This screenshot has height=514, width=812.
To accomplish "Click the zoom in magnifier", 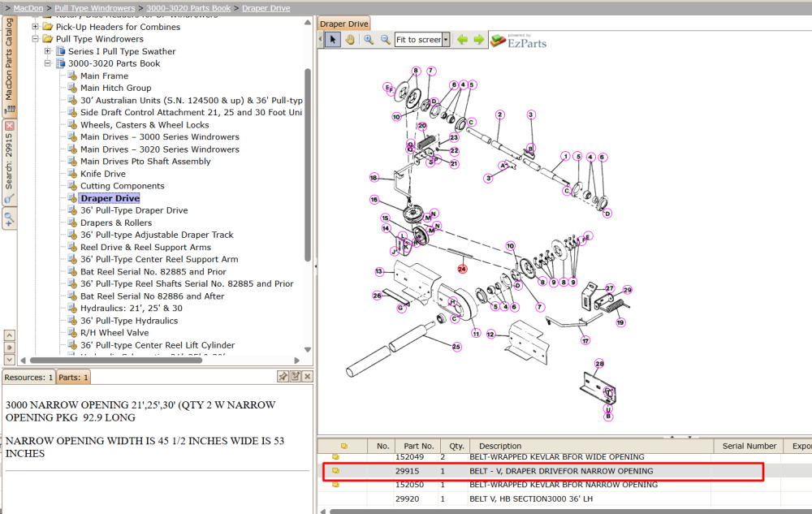I will tap(369, 39).
